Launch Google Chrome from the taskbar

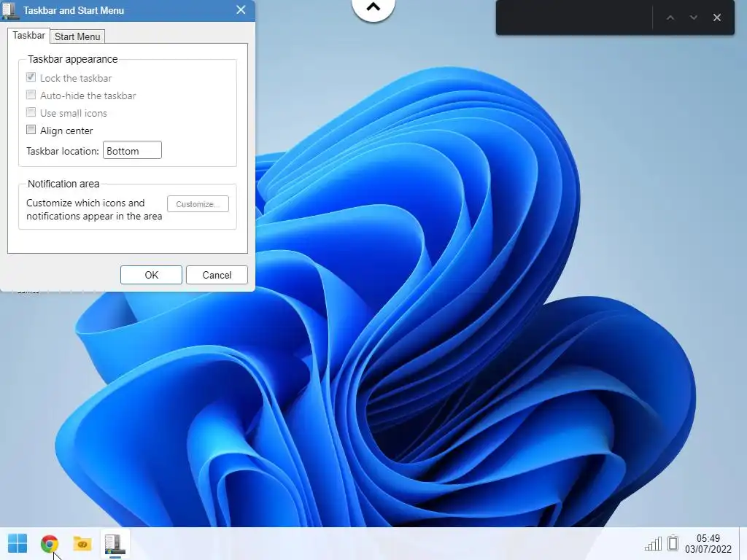tap(50, 543)
